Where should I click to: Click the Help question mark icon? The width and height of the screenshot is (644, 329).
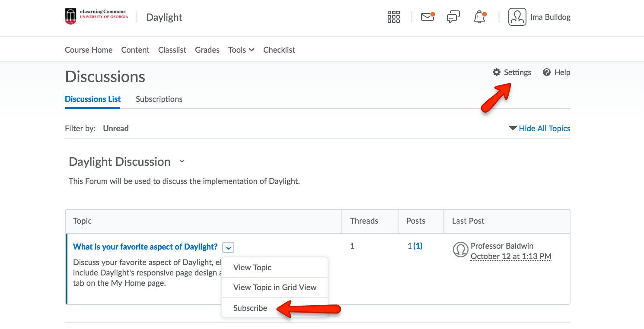(547, 72)
